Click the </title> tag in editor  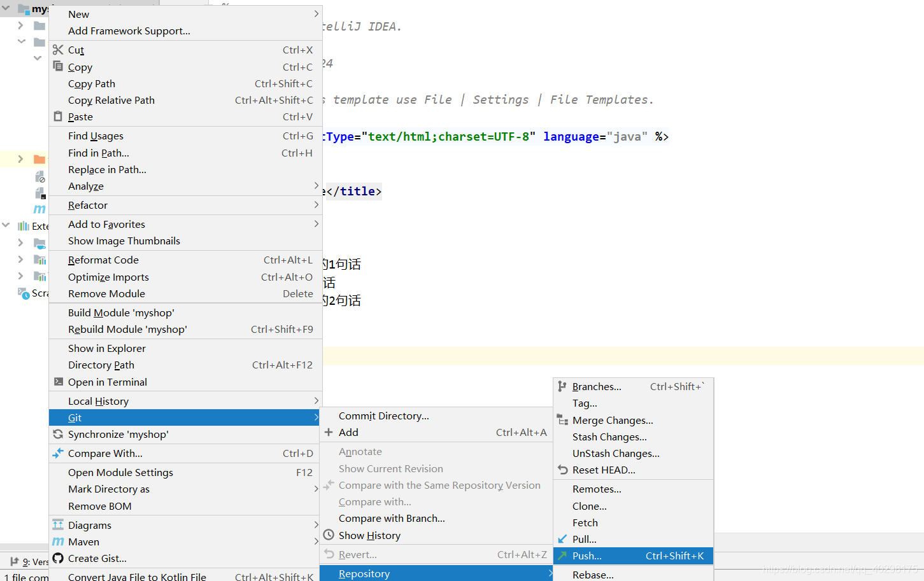(x=354, y=191)
